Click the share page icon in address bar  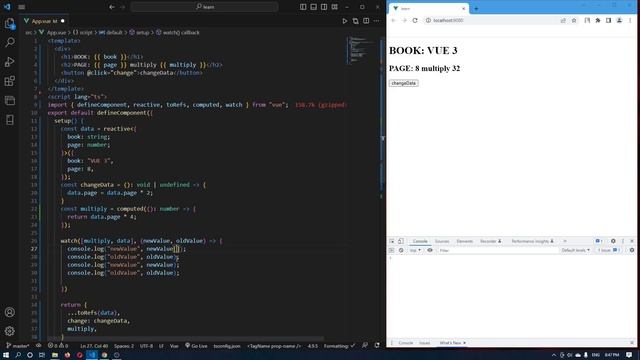tap(563, 20)
